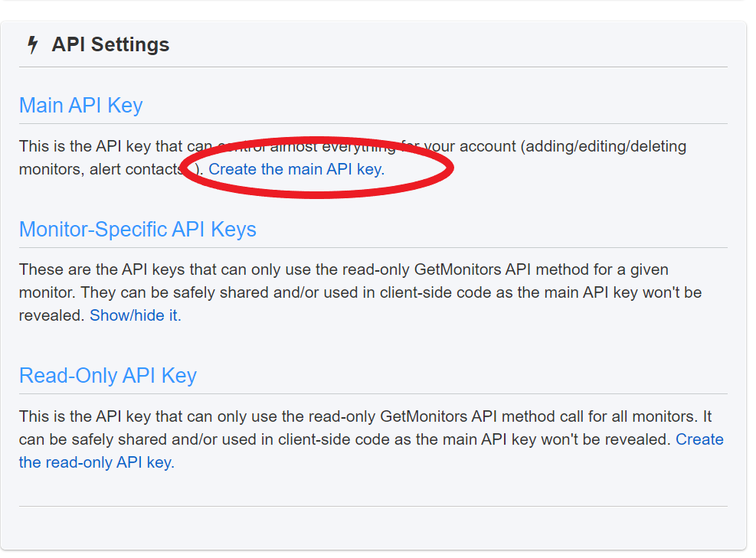Click the lightning bolt icon beside API Settings

32,45
